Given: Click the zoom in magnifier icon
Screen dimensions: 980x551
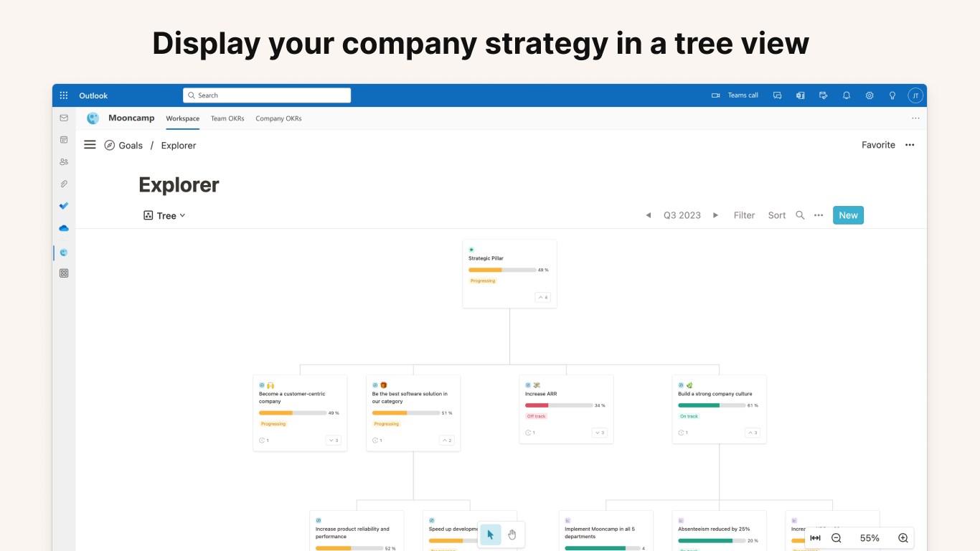Looking at the screenshot, I should [x=903, y=538].
